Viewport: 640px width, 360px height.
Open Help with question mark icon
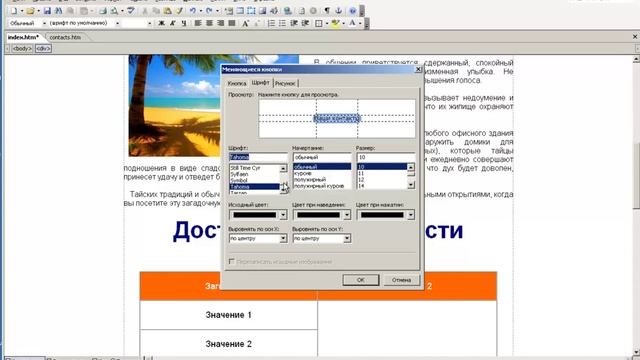[x=353, y=11]
